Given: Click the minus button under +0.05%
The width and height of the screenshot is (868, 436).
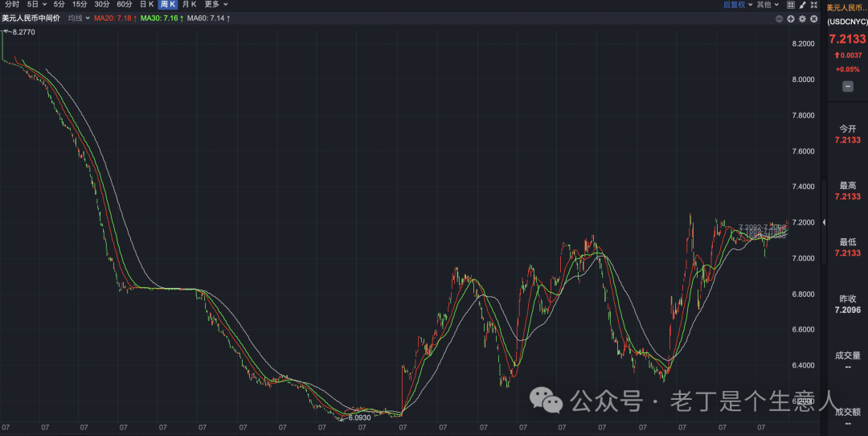Looking at the screenshot, I should (848, 86).
